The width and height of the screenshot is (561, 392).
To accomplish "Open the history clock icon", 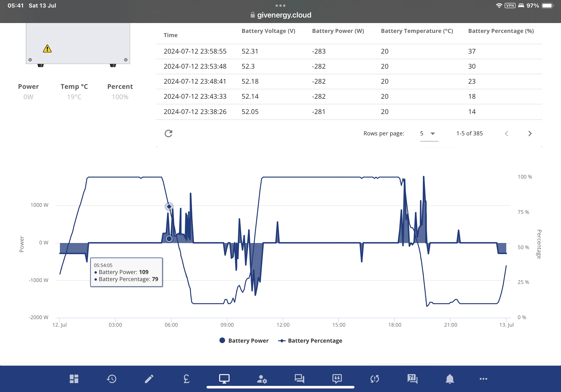I will [111, 379].
